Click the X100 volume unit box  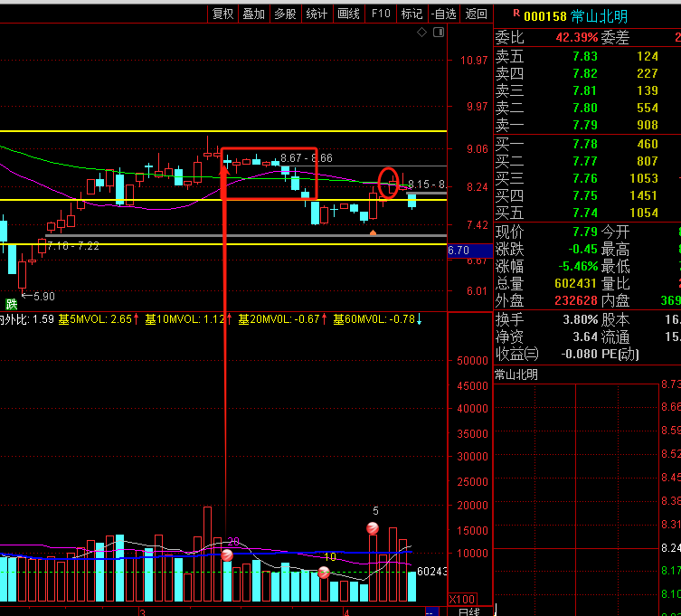(x=462, y=599)
